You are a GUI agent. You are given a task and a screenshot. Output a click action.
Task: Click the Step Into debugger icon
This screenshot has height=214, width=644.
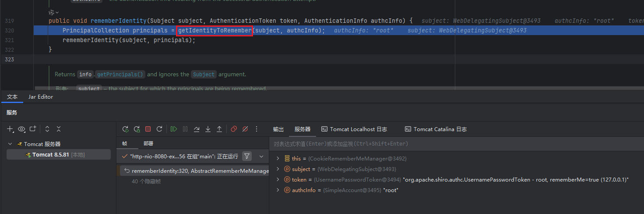(x=208, y=129)
